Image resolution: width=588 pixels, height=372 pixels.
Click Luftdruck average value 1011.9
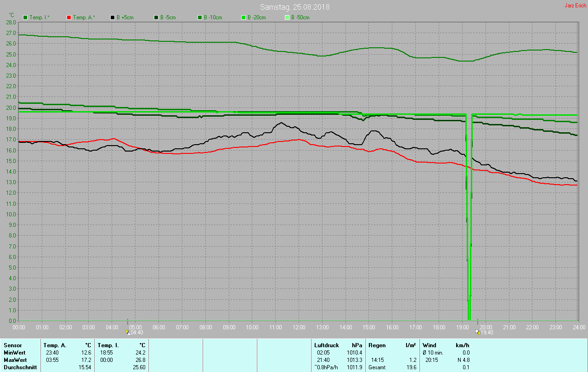click(354, 367)
